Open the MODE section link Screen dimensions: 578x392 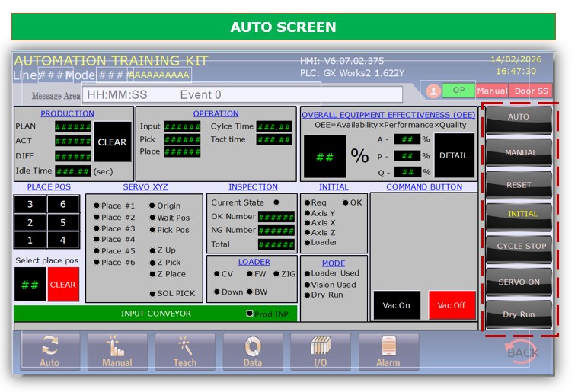[x=334, y=263]
